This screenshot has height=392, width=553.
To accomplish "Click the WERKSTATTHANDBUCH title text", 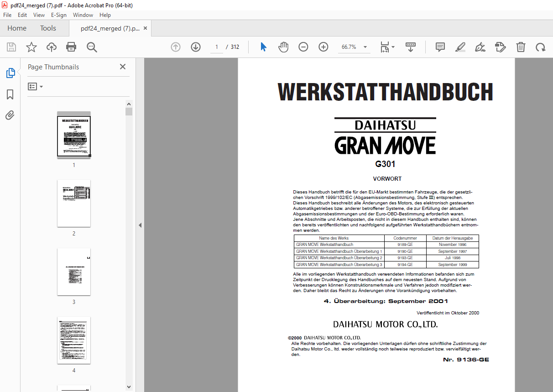I will coord(386,92).
